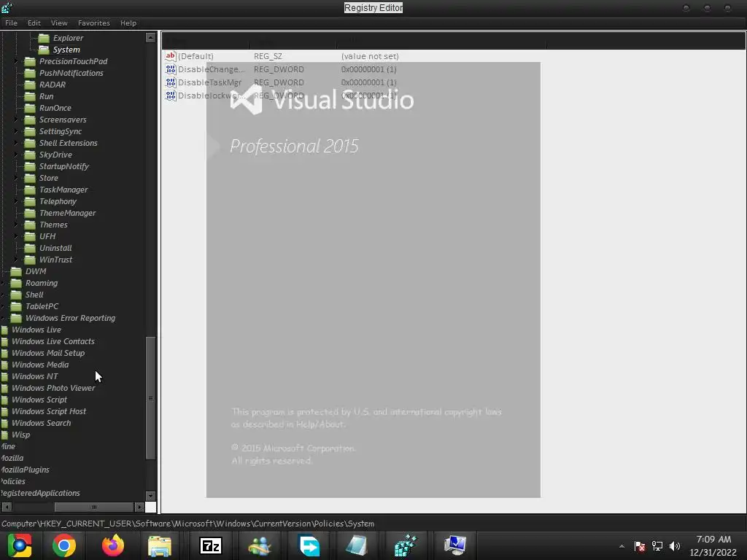Select the Windows Live Contacts key
This screenshot has width=747, height=560.
point(53,341)
